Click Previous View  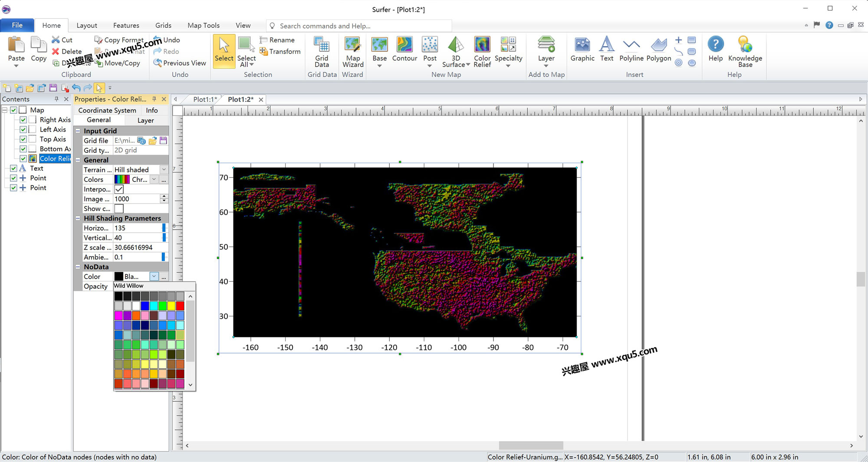click(x=180, y=63)
